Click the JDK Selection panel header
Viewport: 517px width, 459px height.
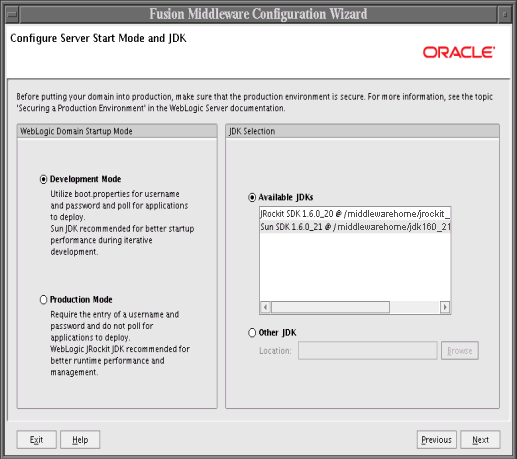click(362, 131)
